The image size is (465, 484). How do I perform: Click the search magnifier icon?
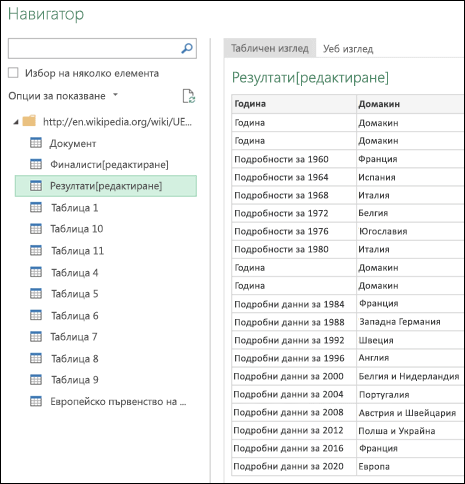click(187, 49)
